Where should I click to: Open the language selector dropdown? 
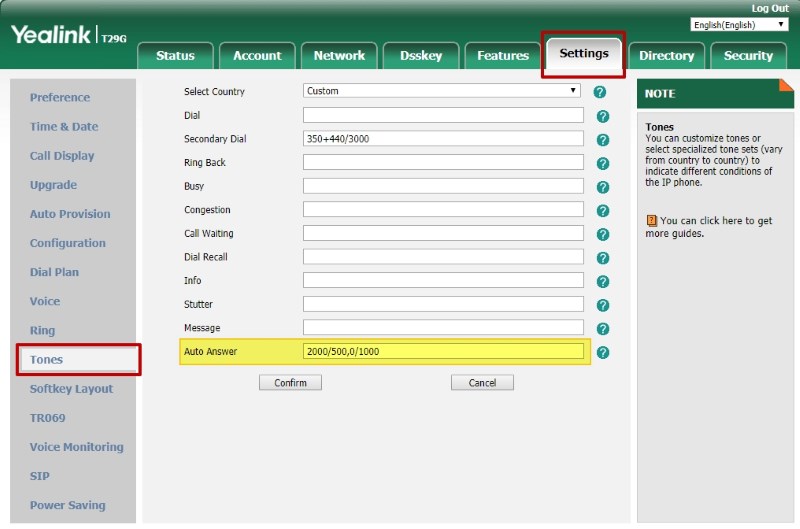tap(739, 24)
